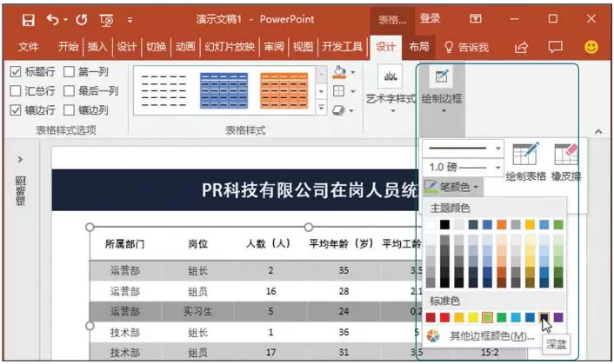Open the 开发工具 tab
The height and width of the screenshot is (364, 614).
pyautogui.click(x=343, y=47)
